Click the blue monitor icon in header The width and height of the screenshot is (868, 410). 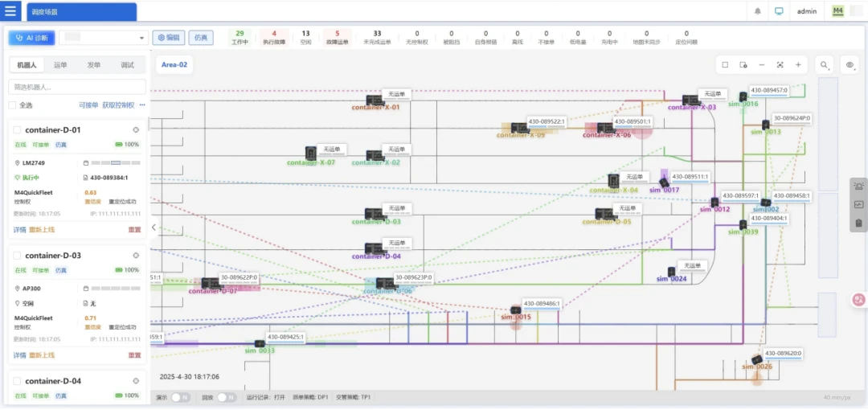coord(779,11)
